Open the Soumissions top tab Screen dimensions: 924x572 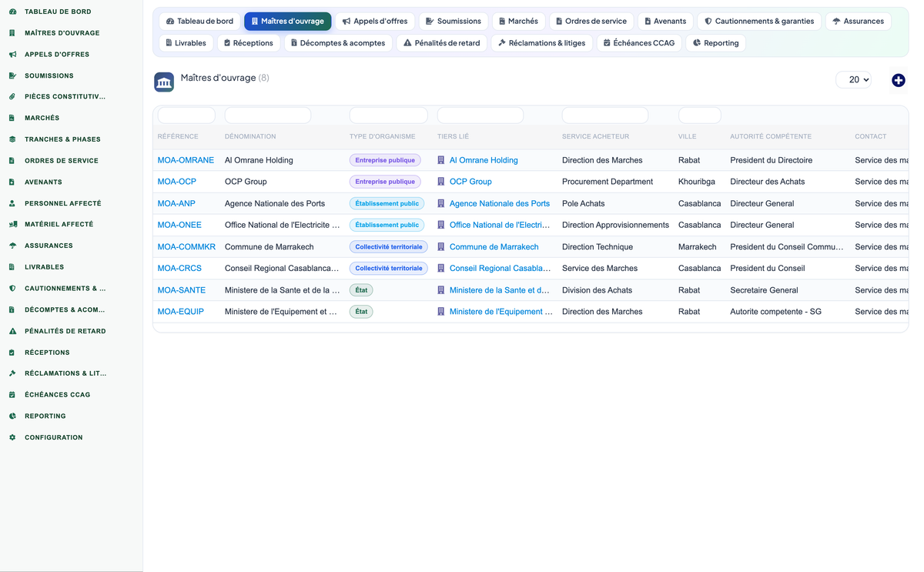(453, 22)
